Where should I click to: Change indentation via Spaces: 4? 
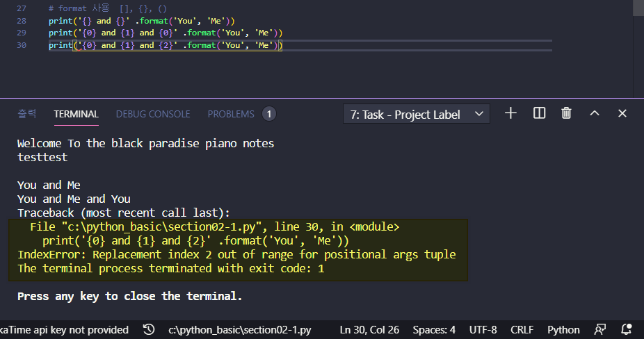434,330
